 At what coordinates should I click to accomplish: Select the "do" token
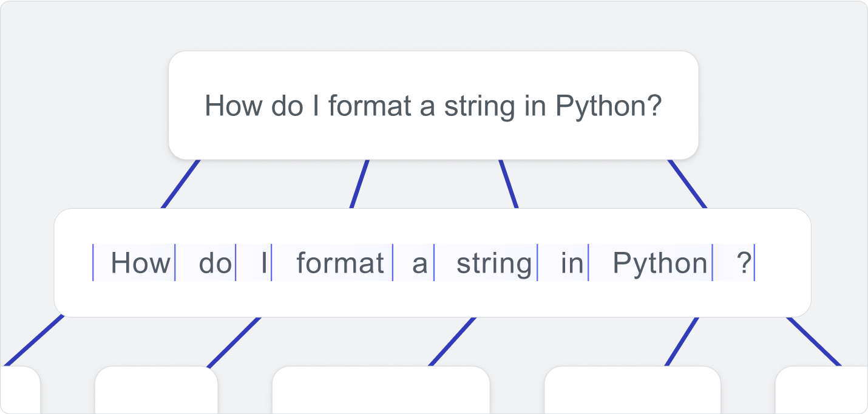pyautogui.click(x=206, y=263)
